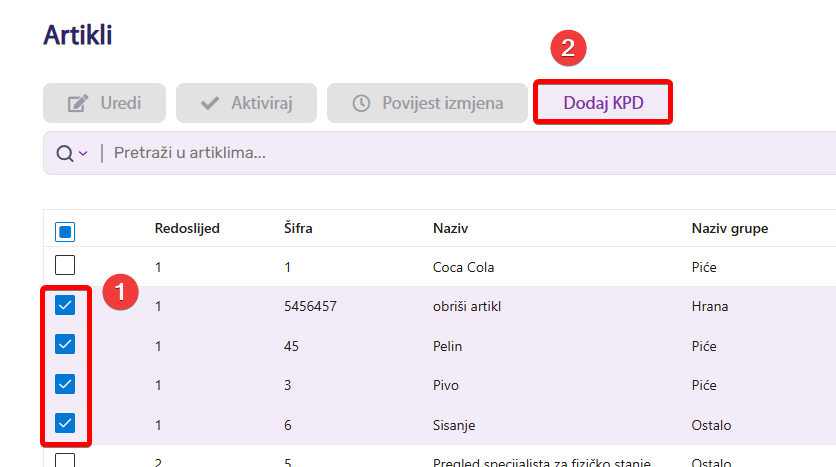Sort by the Šifra column header

pyautogui.click(x=298, y=228)
